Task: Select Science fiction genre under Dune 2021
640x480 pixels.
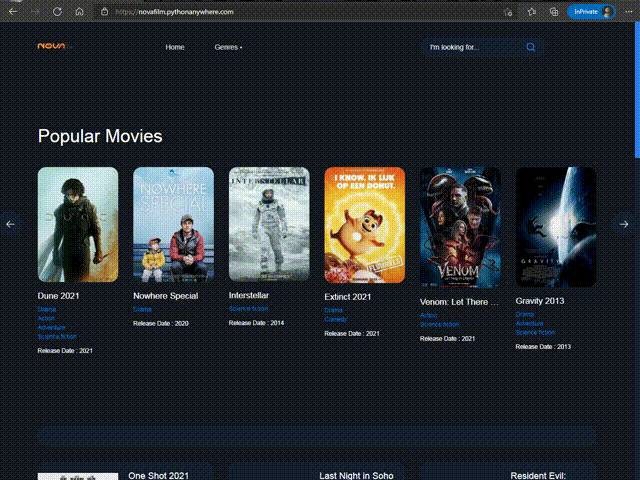Action: pyautogui.click(x=57, y=336)
